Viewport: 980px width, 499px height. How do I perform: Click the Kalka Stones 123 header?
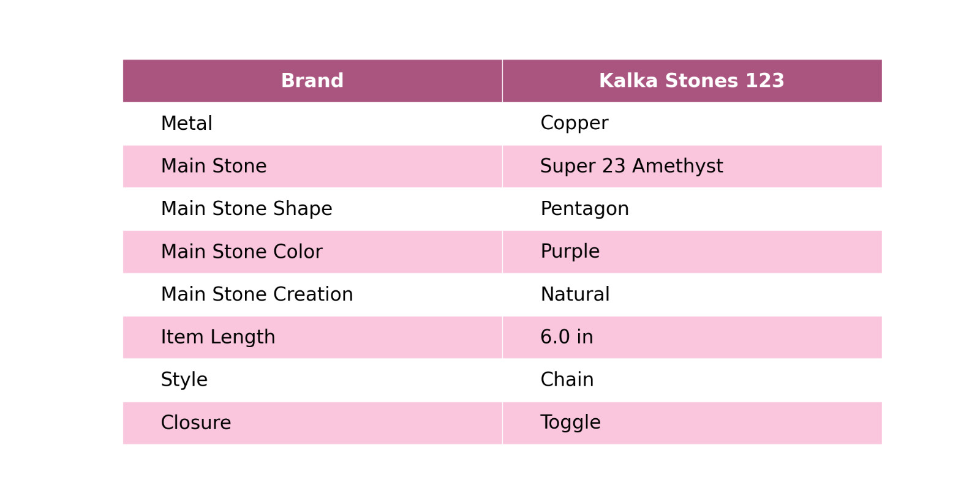click(x=692, y=81)
